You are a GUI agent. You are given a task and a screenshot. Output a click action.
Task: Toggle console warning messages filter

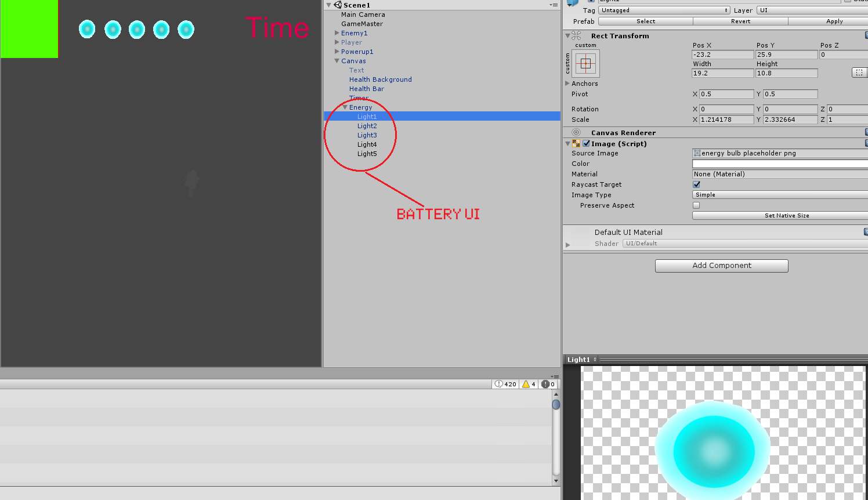[529, 384]
